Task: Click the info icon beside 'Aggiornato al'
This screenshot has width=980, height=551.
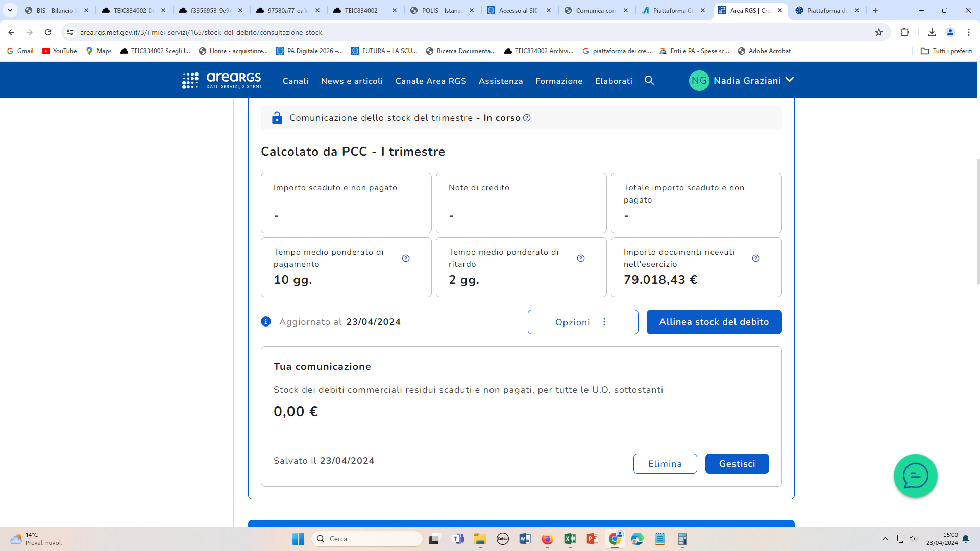Action: [266, 321]
